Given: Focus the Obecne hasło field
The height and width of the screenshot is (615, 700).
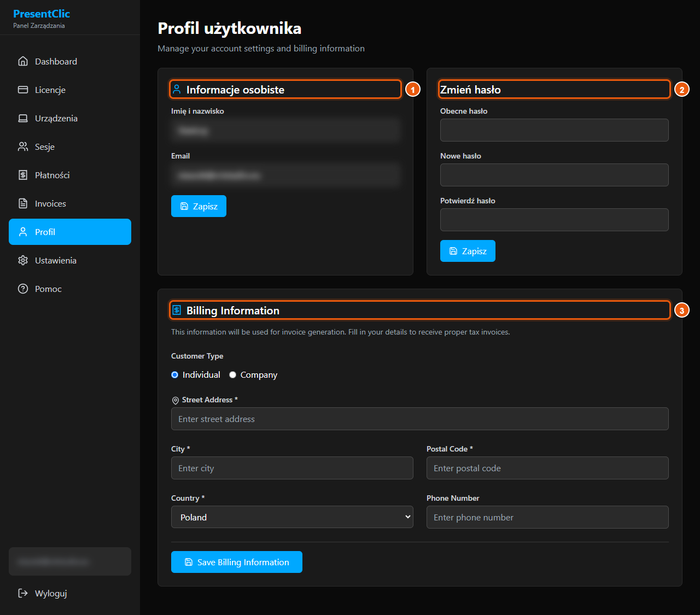Looking at the screenshot, I should pos(555,130).
